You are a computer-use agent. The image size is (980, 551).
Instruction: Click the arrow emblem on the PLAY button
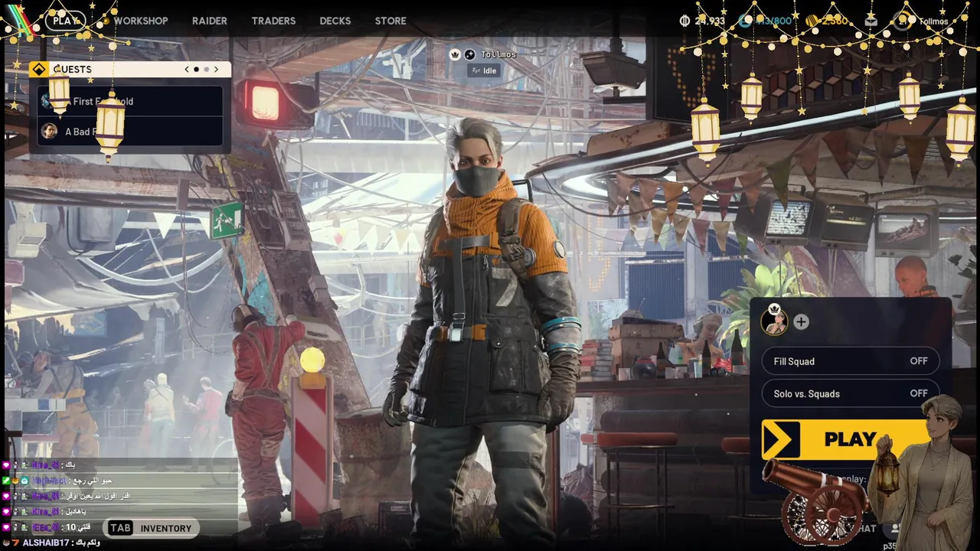(780, 439)
